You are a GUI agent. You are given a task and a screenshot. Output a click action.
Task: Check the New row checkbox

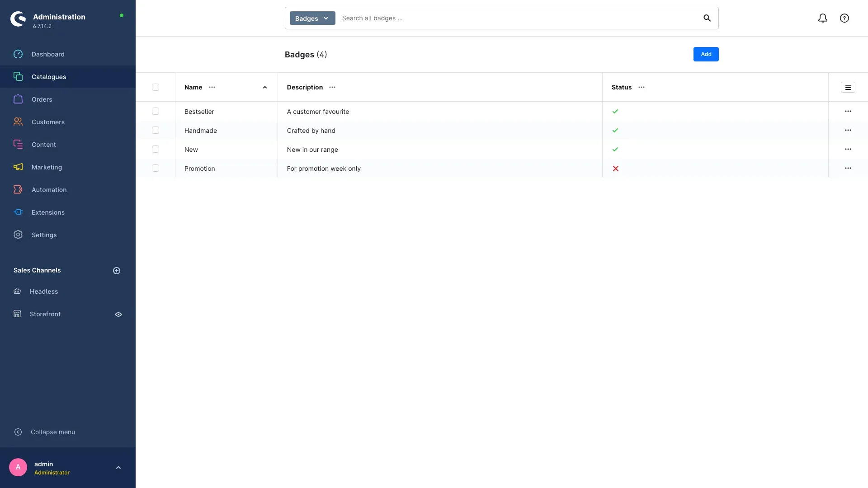156,149
